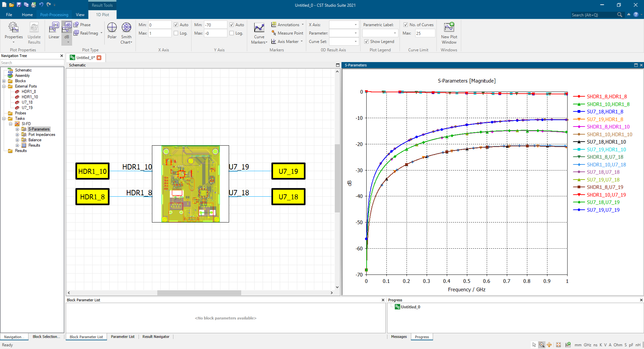Uncheck the Show Legend checkbox
This screenshot has width=644, height=349.
366,42
